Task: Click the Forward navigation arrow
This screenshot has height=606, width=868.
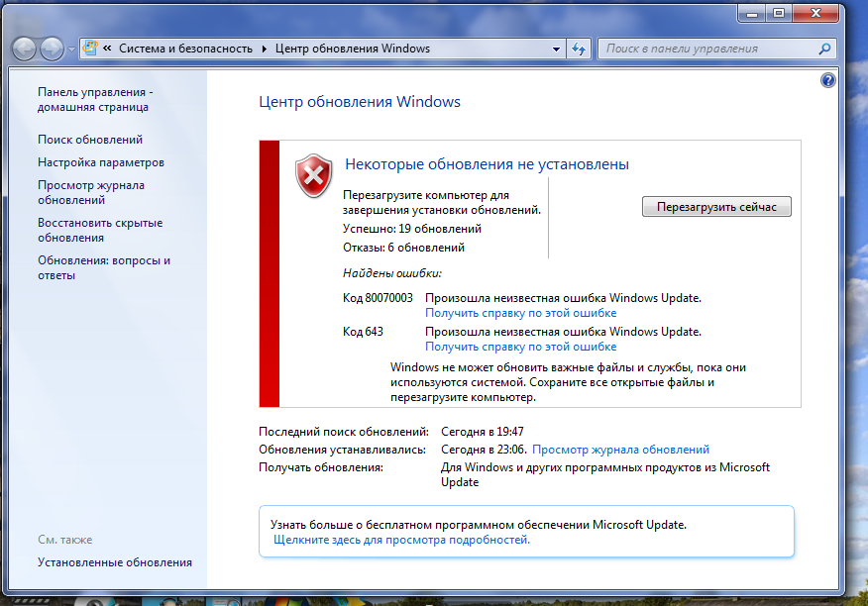Action: (53, 50)
